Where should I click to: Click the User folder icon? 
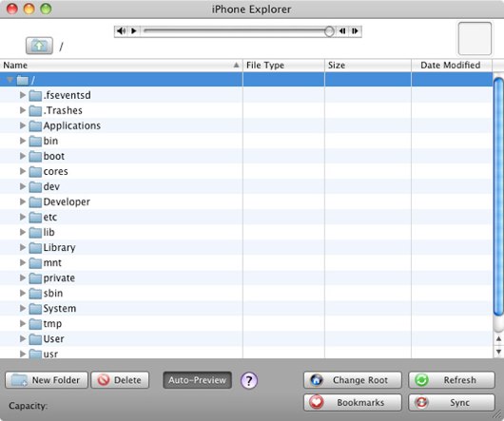(35, 339)
